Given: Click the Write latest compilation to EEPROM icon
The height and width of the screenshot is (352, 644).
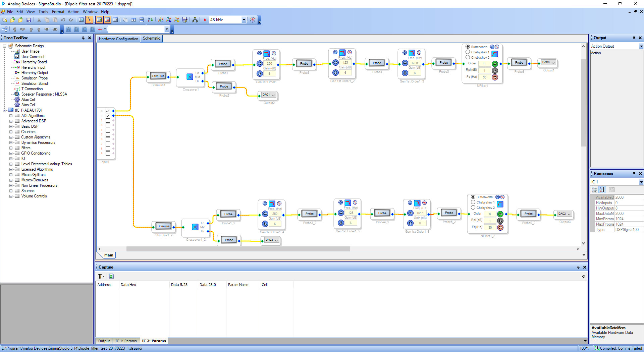Looking at the screenshot, I should pos(185,20).
